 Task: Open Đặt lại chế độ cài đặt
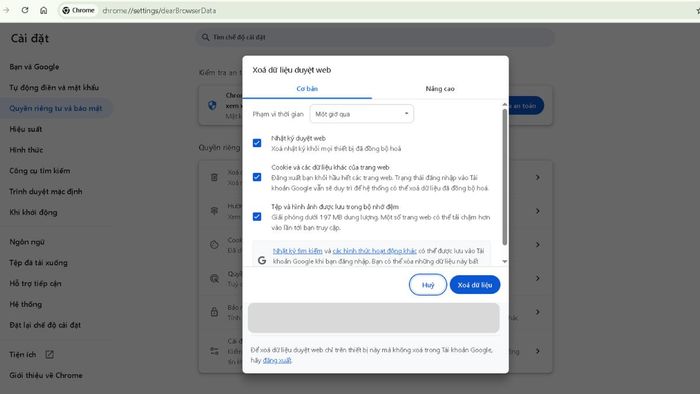point(45,325)
